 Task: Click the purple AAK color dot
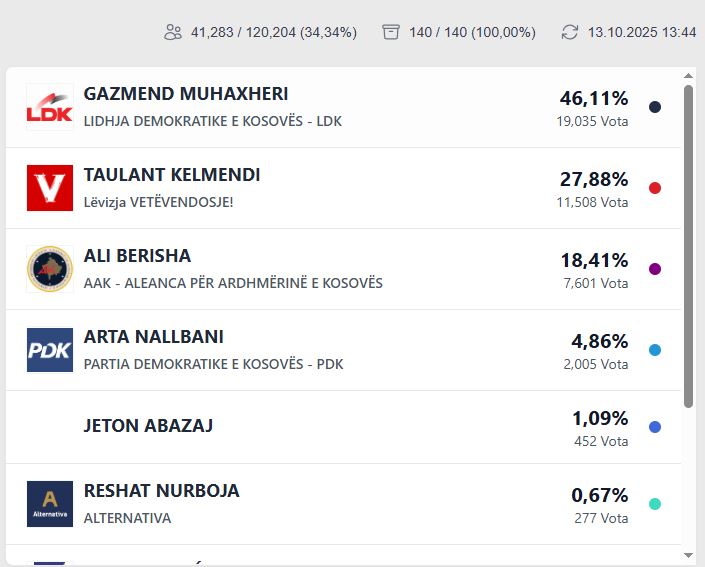click(x=655, y=269)
